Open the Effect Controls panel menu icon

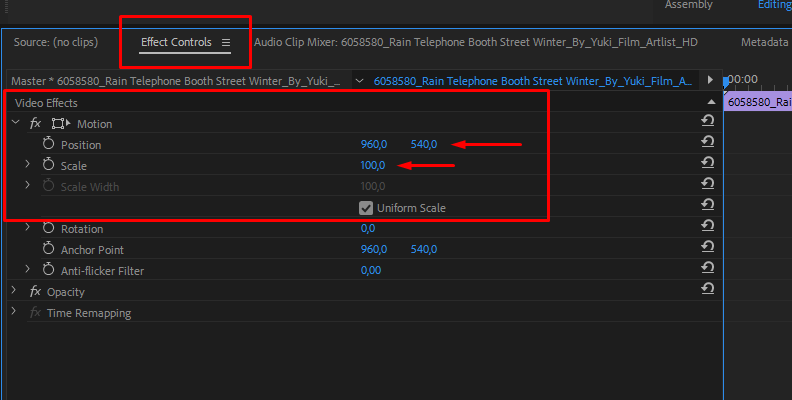click(x=226, y=43)
